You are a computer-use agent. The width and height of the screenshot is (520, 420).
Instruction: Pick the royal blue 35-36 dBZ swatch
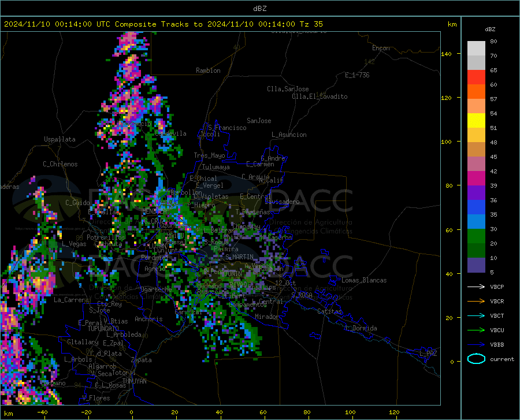[476, 207]
